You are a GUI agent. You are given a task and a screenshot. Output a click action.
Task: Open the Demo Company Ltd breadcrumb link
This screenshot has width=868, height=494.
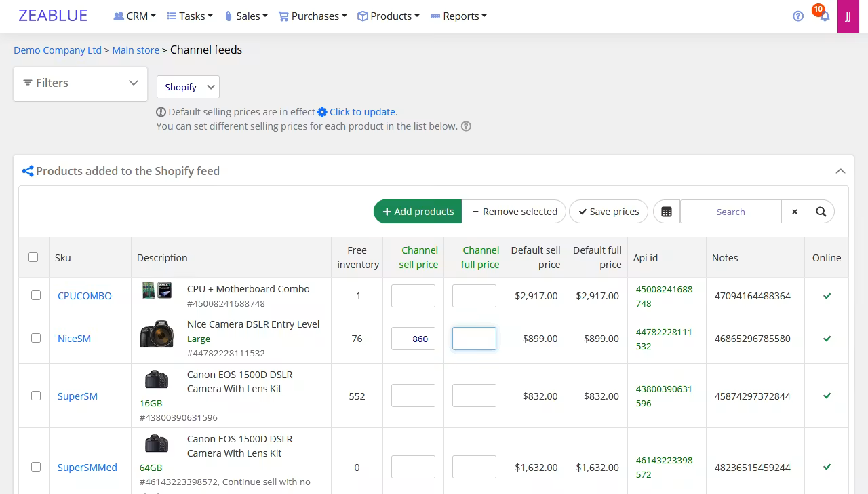58,50
